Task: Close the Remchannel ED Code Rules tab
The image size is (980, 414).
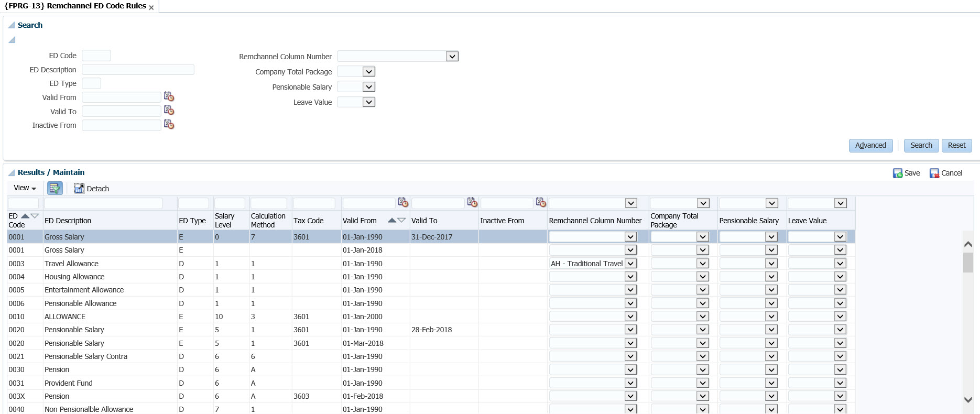Action: 151,7
